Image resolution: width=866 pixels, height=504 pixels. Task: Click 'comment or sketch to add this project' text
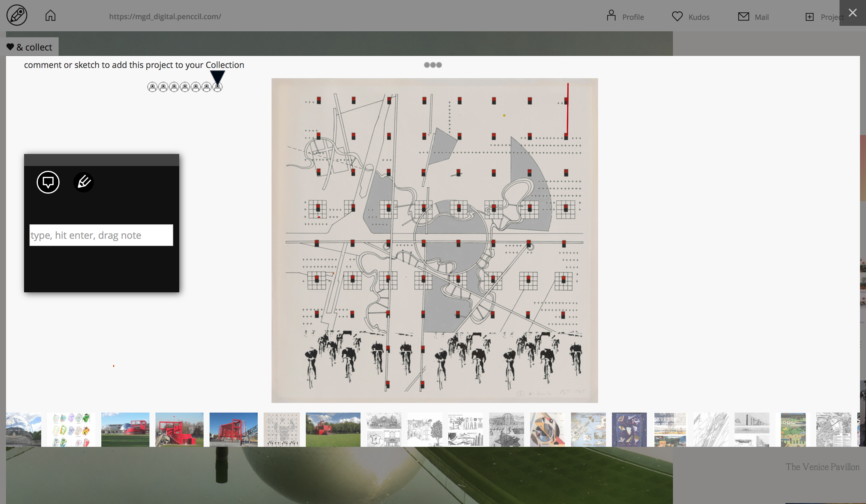[x=134, y=65]
